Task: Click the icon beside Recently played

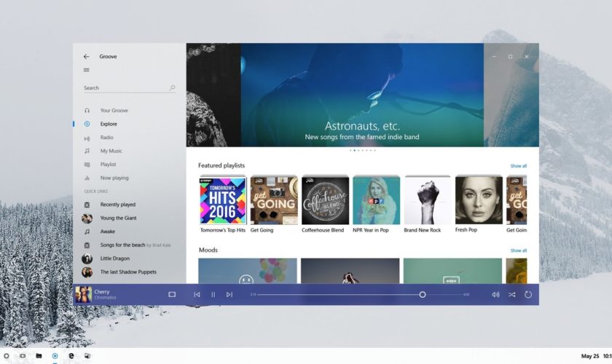Action: point(87,205)
